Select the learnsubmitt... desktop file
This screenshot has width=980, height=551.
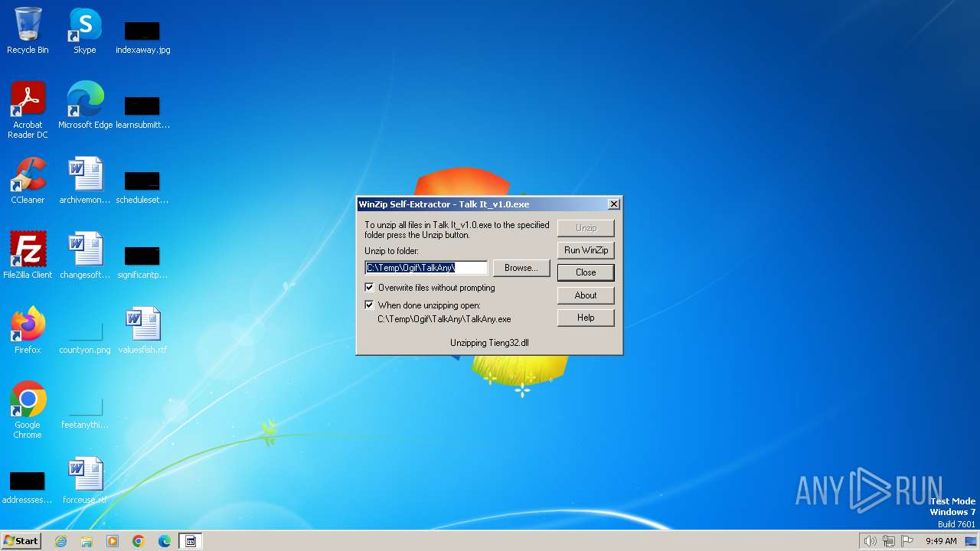[142, 112]
